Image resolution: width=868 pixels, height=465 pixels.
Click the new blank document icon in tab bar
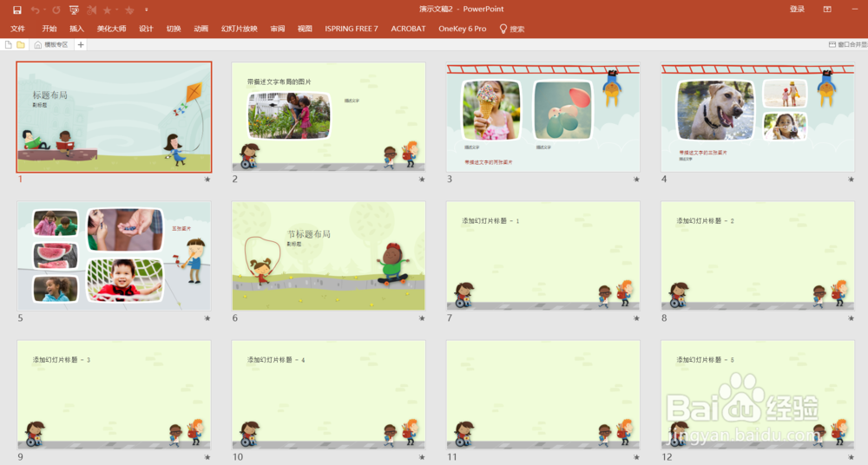tap(9, 44)
